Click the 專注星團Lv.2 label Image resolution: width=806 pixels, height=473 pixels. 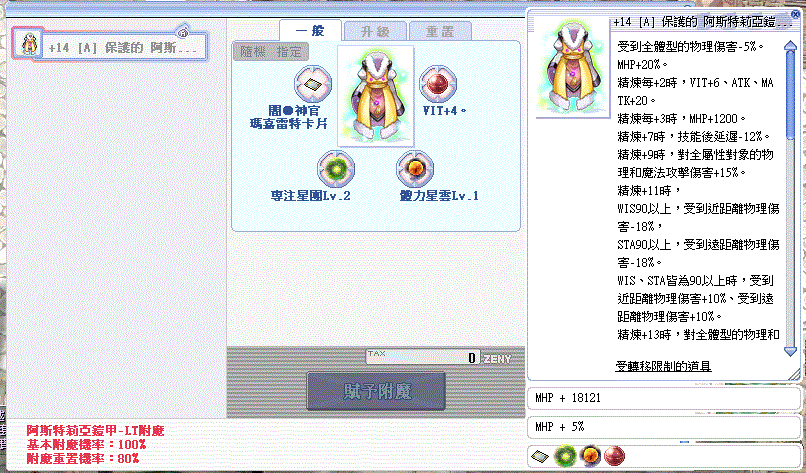pos(310,196)
